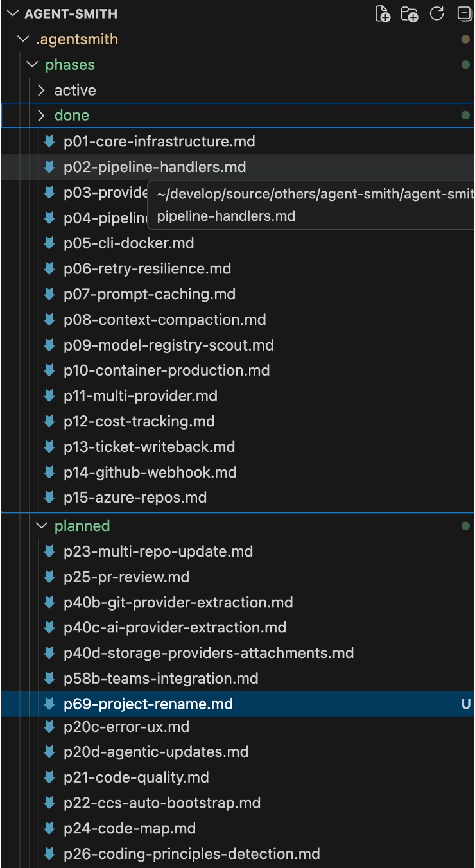Click the markdown icon beside p24-code-map.md
Viewport: 475px width, 868px height.
point(49,828)
